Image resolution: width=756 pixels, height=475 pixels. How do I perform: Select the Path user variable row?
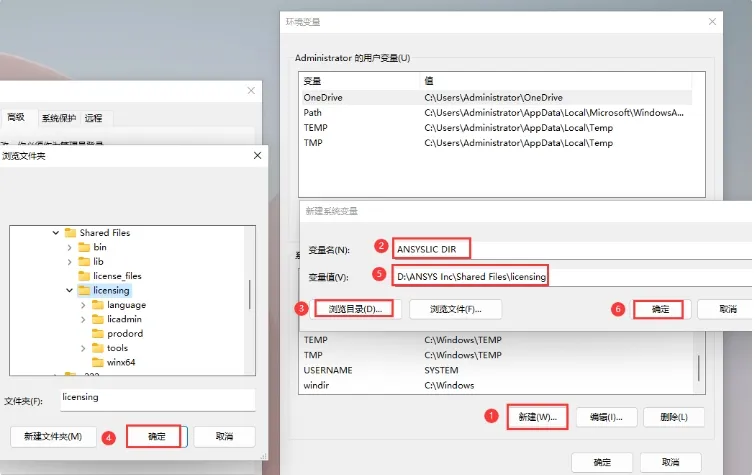(x=497, y=113)
